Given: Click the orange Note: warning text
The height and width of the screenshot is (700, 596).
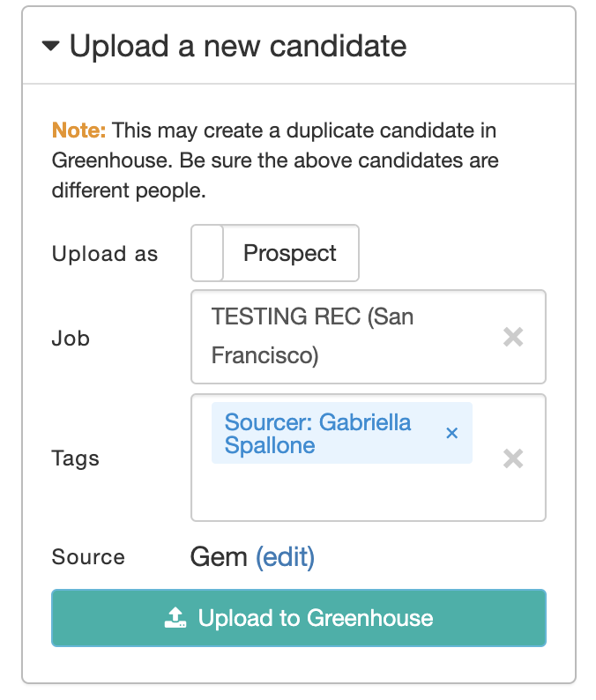Looking at the screenshot, I should pyautogui.click(x=79, y=131).
